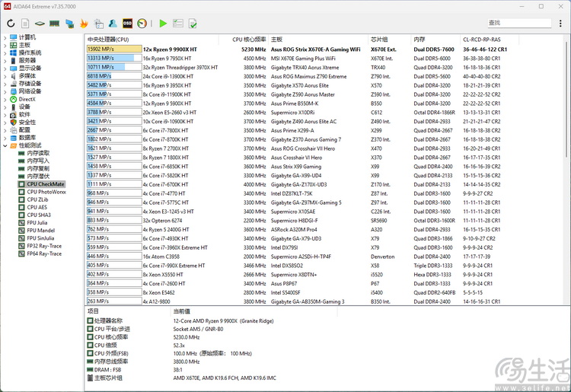Screen dimensions: 571x392
Task: Click the document with green check icon
Action: point(193,24)
